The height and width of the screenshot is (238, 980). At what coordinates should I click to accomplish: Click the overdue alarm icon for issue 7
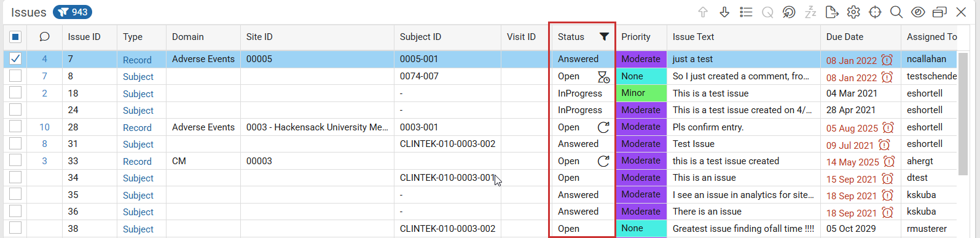(887, 60)
